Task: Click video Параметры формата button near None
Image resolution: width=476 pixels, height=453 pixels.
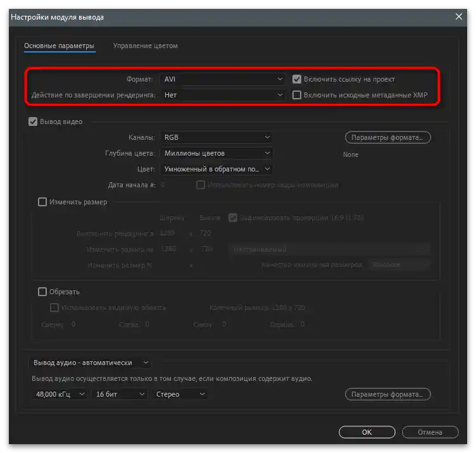Action: [387, 137]
